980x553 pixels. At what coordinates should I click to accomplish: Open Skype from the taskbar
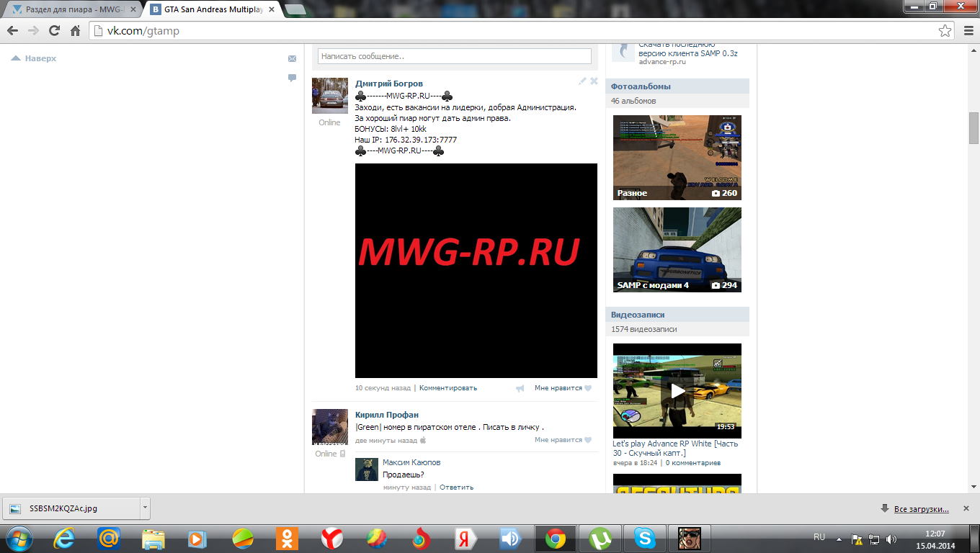tap(645, 538)
